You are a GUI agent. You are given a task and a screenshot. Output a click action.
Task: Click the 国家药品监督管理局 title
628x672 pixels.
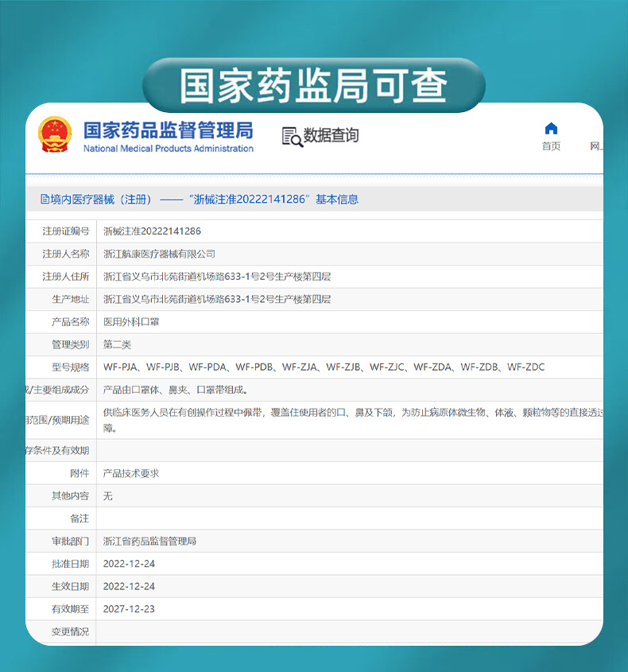click(x=169, y=130)
